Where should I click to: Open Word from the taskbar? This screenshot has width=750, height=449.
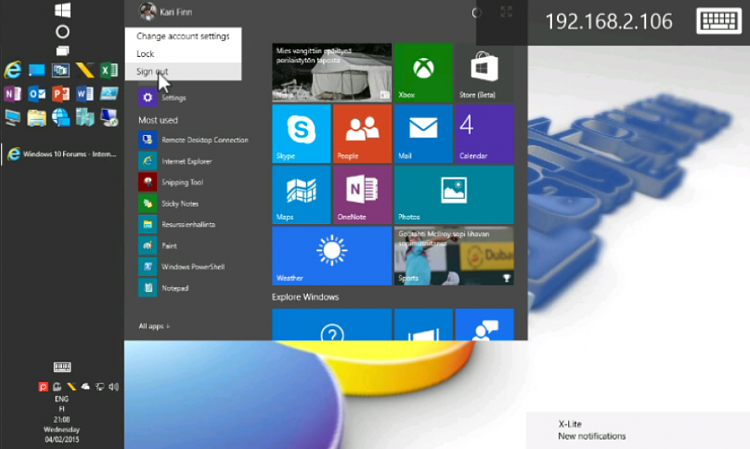[85, 94]
